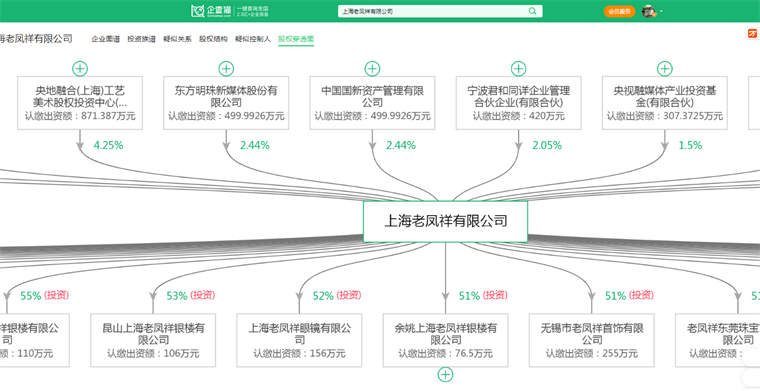Expand plus above 东方明珠新媒体股份有限公司

coord(226,68)
